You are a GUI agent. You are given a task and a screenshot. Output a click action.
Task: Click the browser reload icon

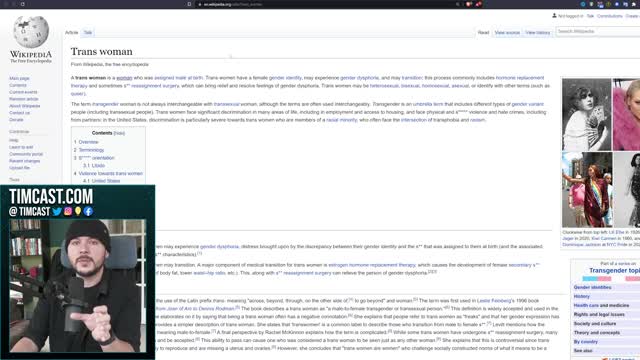point(23,4)
